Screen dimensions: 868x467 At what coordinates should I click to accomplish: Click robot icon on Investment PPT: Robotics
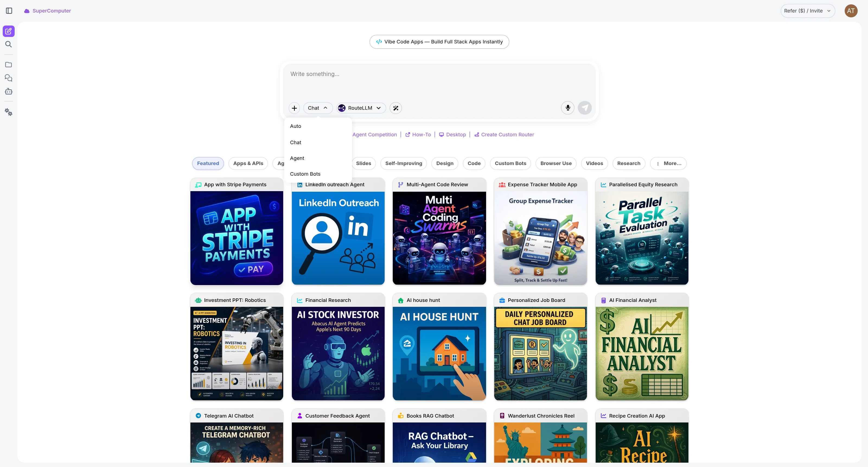click(198, 301)
